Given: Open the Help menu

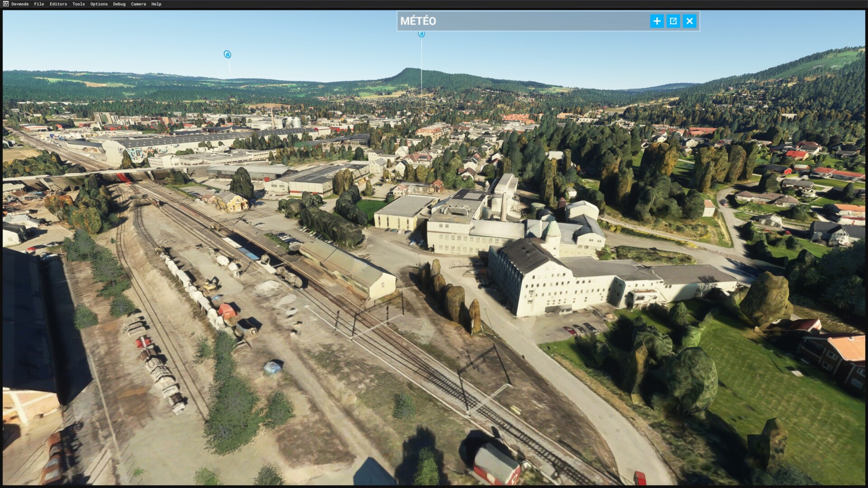Looking at the screenshot, I should [x=156, y=4].
